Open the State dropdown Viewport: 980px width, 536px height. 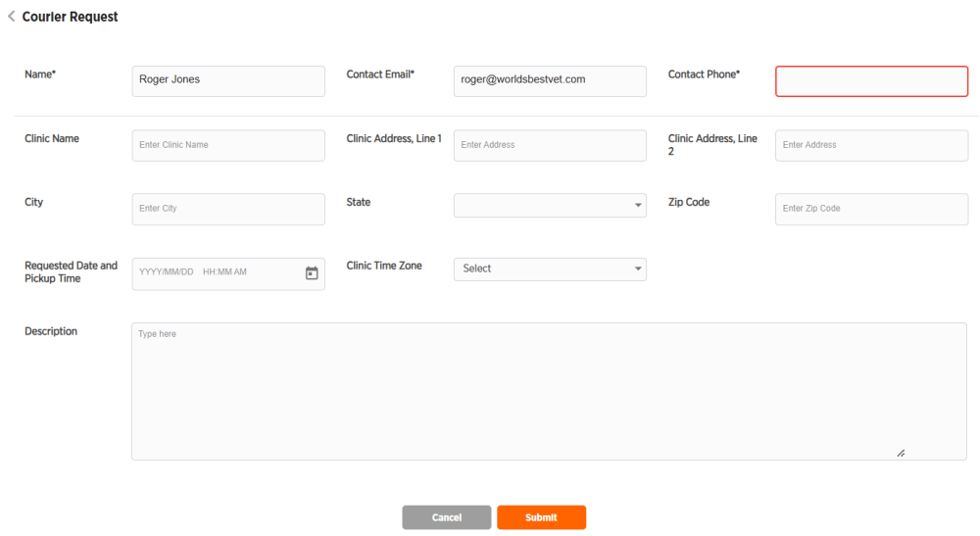[550, 205]
